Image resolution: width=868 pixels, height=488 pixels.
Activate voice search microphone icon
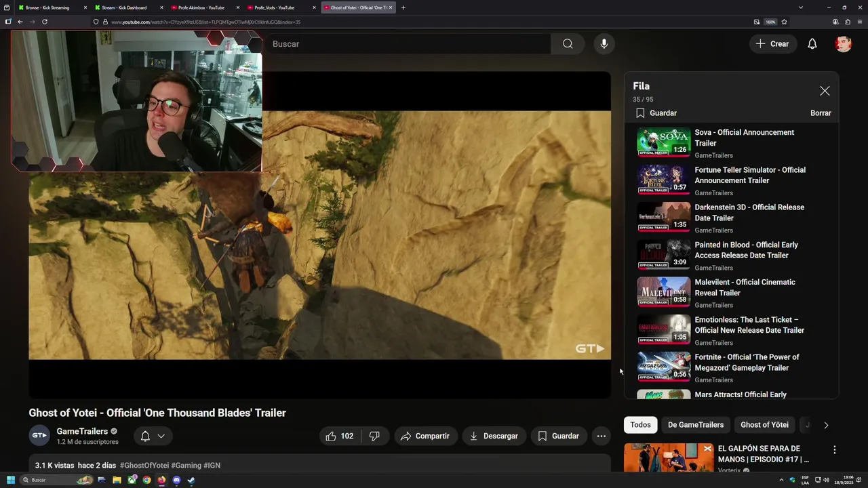click(604, 44)
